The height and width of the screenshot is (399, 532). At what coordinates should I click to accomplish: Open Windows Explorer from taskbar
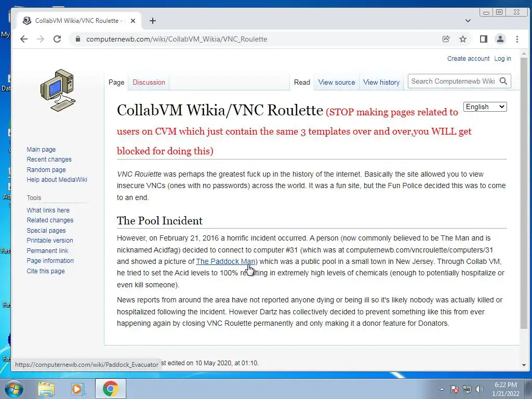point(46,389)
